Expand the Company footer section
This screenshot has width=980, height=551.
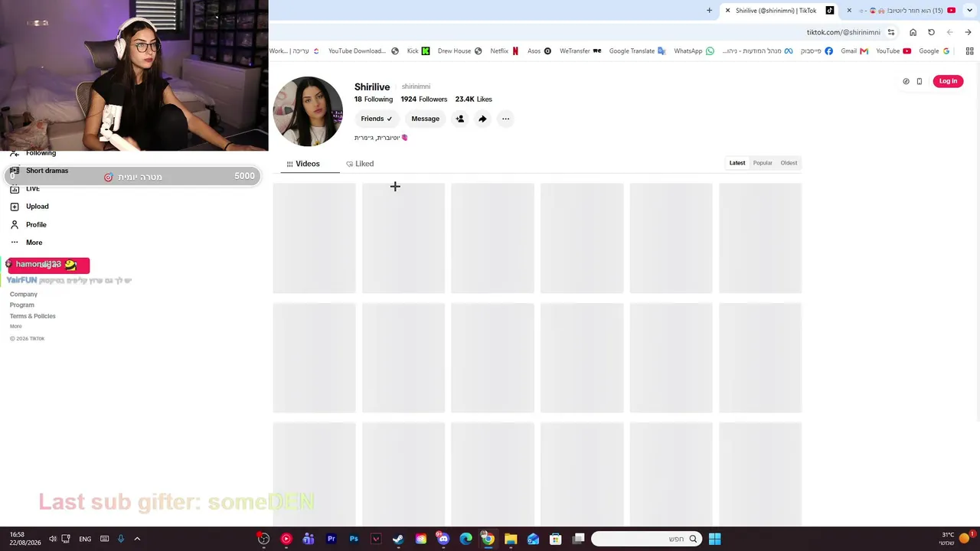pyautogui.click(x=24, y=295)
